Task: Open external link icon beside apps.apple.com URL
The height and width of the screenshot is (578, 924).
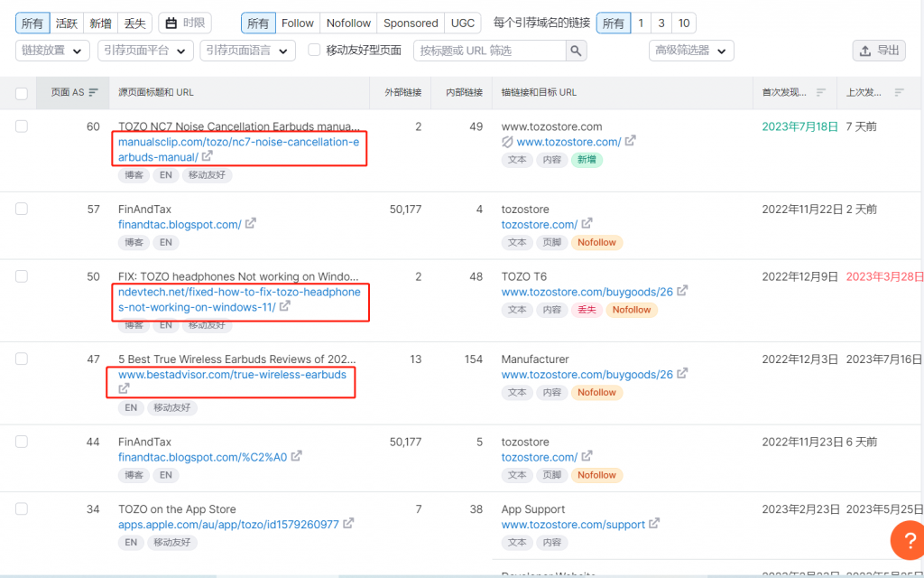Action: [348, 523]
